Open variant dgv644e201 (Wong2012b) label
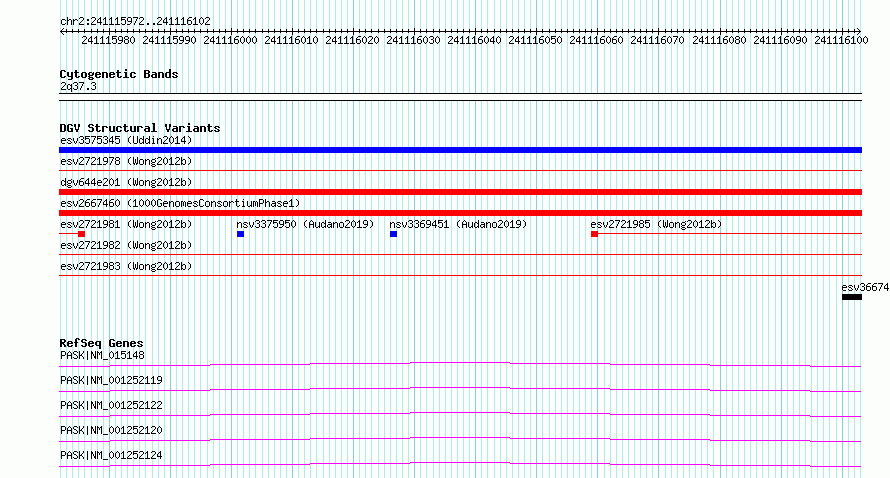 pos(126,182)
